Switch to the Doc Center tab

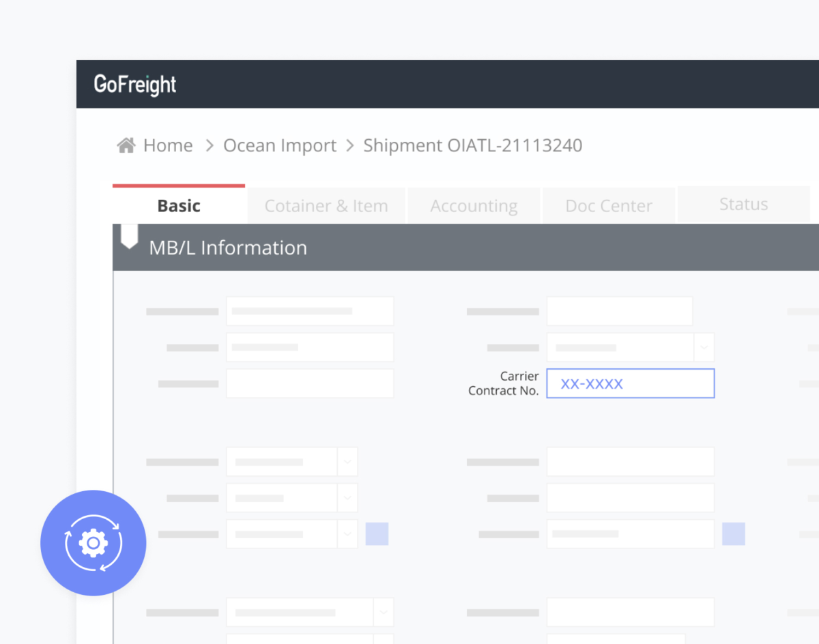pos(609,205)
